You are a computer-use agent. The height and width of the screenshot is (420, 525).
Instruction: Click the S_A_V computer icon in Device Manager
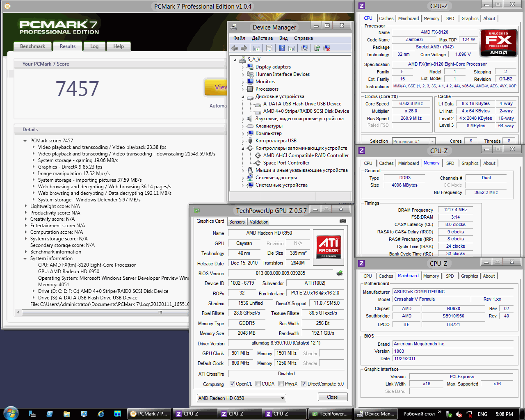tap(242, 59)
